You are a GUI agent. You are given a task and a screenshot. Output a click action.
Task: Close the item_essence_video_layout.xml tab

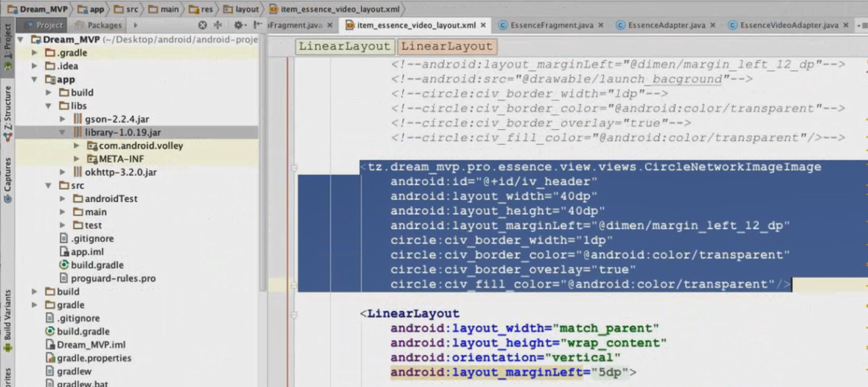coord(484,25)
